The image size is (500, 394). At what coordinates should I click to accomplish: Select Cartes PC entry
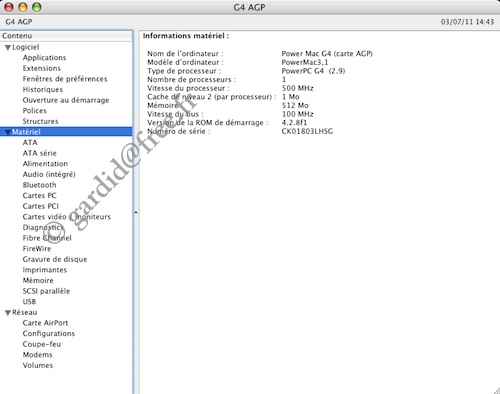pyautogui.click(x=40, y=196)
